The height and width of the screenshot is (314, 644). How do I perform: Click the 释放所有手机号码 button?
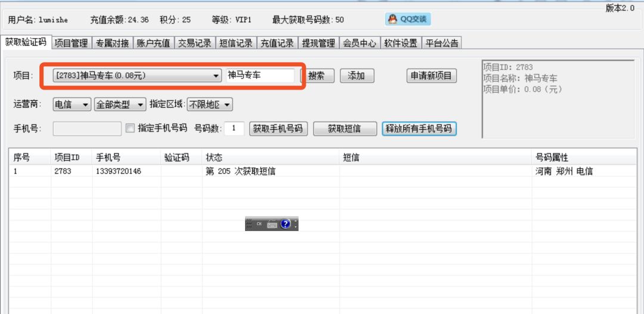[419, 128]
